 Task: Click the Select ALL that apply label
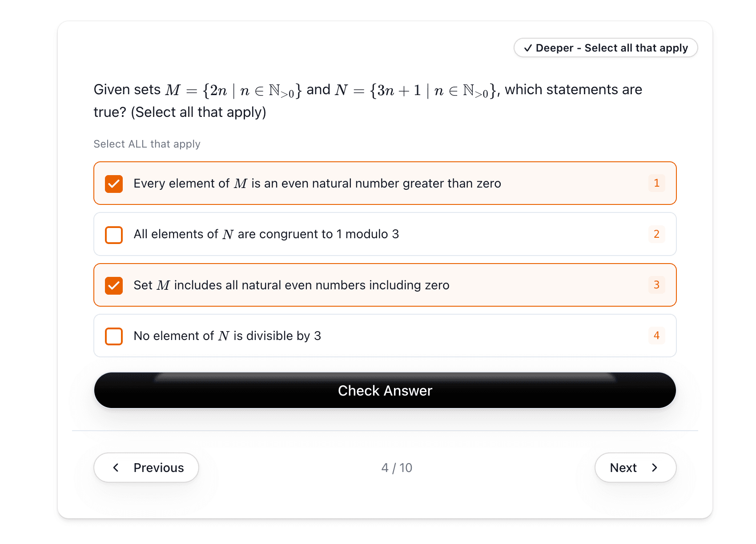147,144
